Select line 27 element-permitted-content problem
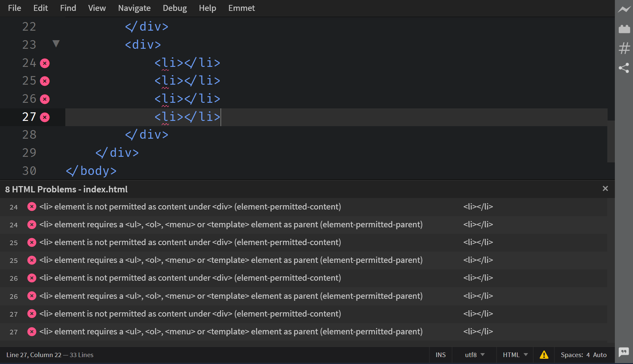This screenshot has height=364, width=633. click(303, 314)
